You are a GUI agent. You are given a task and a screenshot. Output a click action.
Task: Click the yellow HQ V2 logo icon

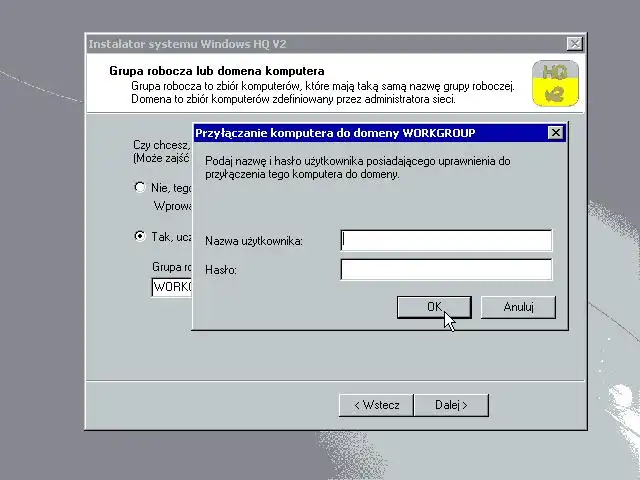point(555,83)
